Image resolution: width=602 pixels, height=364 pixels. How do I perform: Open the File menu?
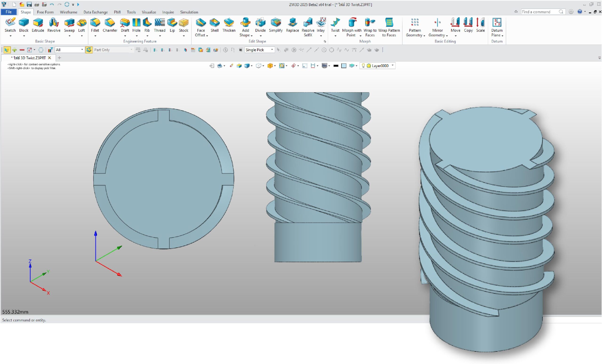[8, 12]
